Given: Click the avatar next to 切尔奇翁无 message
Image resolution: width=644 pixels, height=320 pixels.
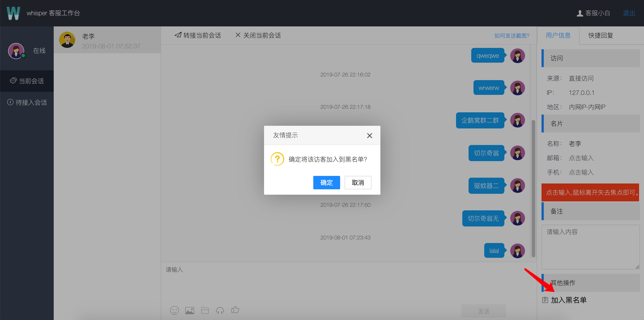Looking at the screenshot, I should pyautogui.click(x=517, y=218).
